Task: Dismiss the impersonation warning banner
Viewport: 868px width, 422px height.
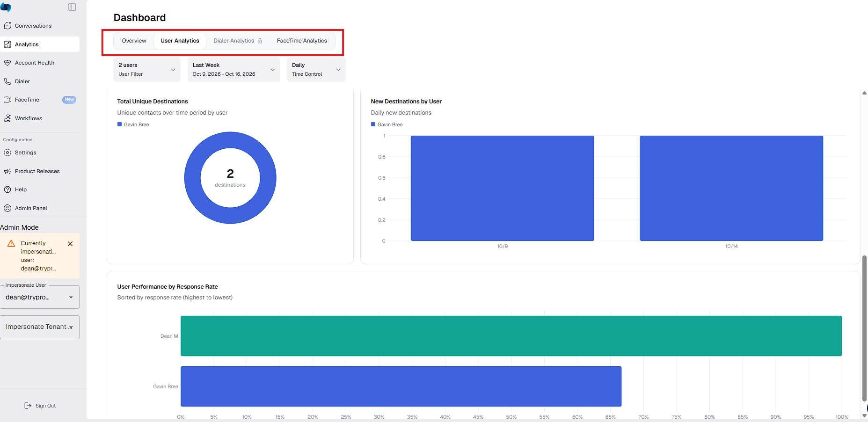Action: 70,244
